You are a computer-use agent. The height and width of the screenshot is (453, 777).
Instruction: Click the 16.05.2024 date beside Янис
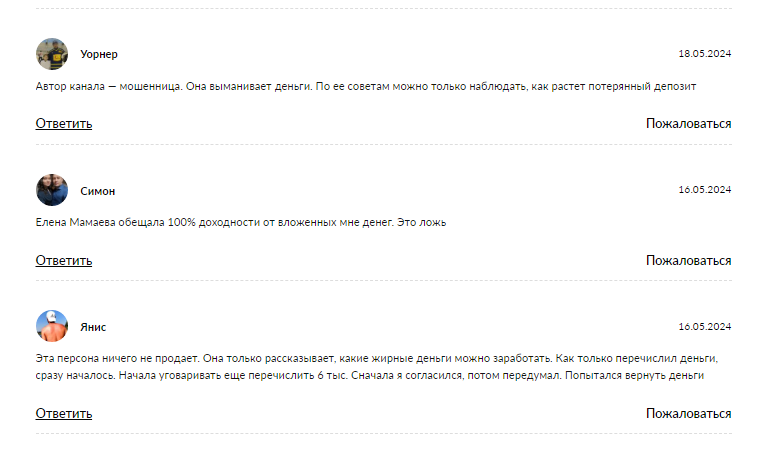[705, 327]
